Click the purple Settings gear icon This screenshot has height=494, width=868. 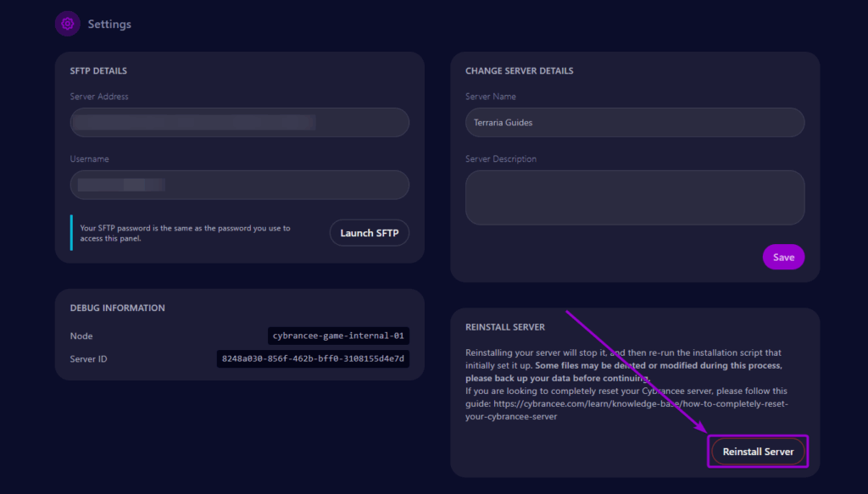68,23
